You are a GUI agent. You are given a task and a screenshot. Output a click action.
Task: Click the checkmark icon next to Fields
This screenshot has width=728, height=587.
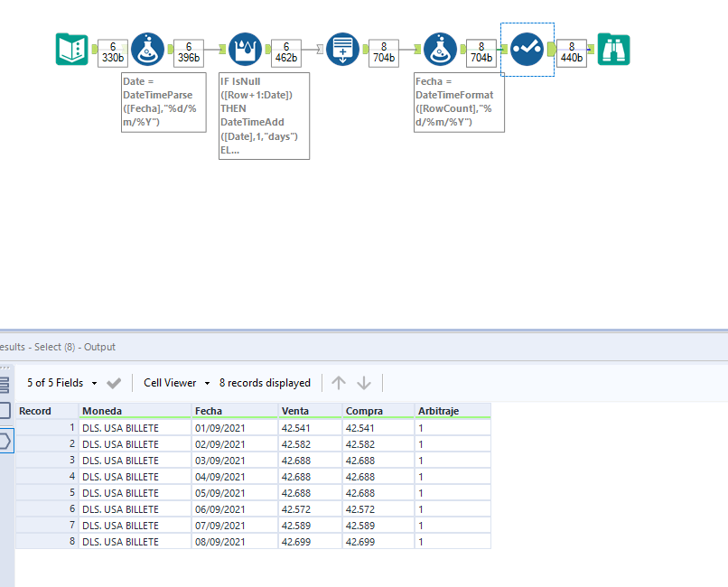coord(114,383)
